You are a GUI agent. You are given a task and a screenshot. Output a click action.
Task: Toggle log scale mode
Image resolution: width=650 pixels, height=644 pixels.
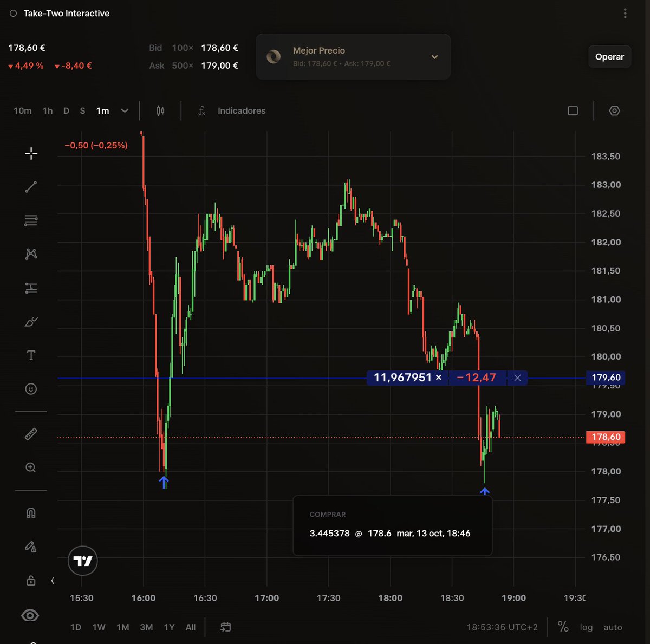tap(586, 627)
